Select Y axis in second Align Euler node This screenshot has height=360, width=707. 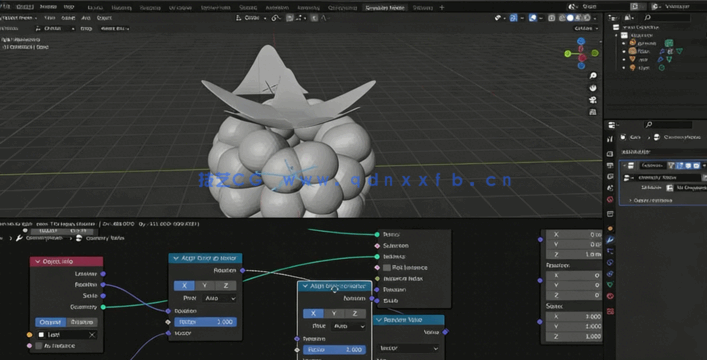coord(334,314)
